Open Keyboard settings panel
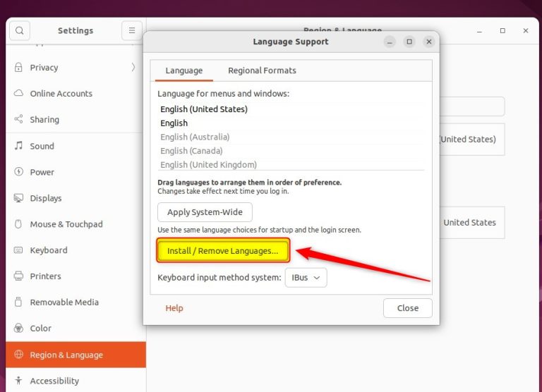Image resolution: width=542 pixels, height=392 pixels. pyautogui.click(x=76, y=250)
